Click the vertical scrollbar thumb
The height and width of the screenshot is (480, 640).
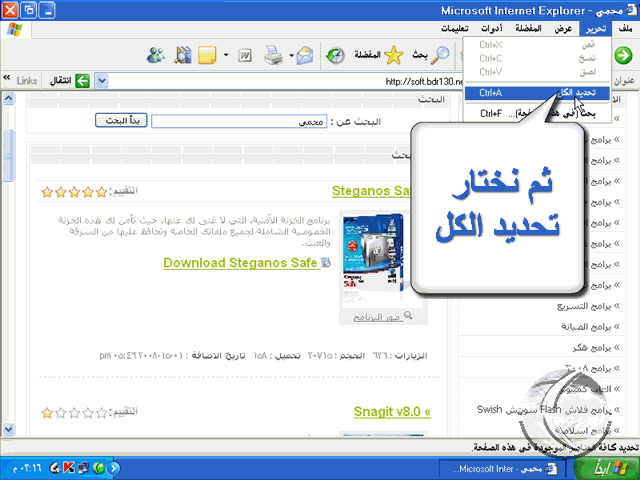(x=9, y=156)
